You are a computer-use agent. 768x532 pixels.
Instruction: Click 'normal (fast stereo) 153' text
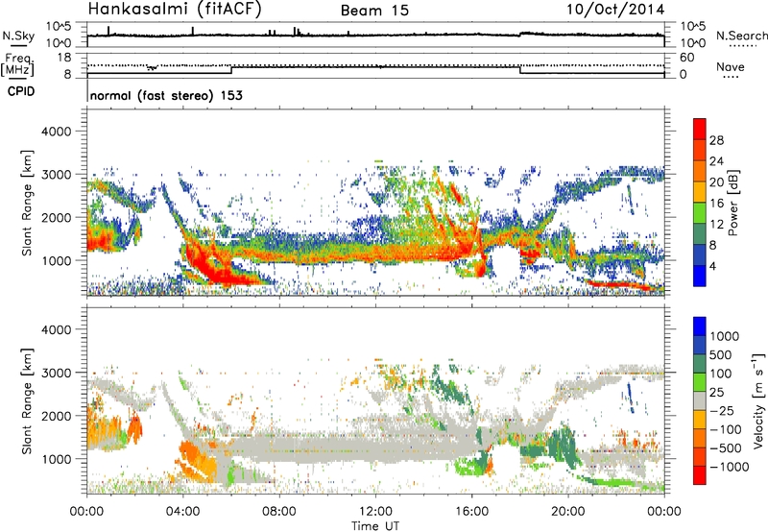point(166,95)
